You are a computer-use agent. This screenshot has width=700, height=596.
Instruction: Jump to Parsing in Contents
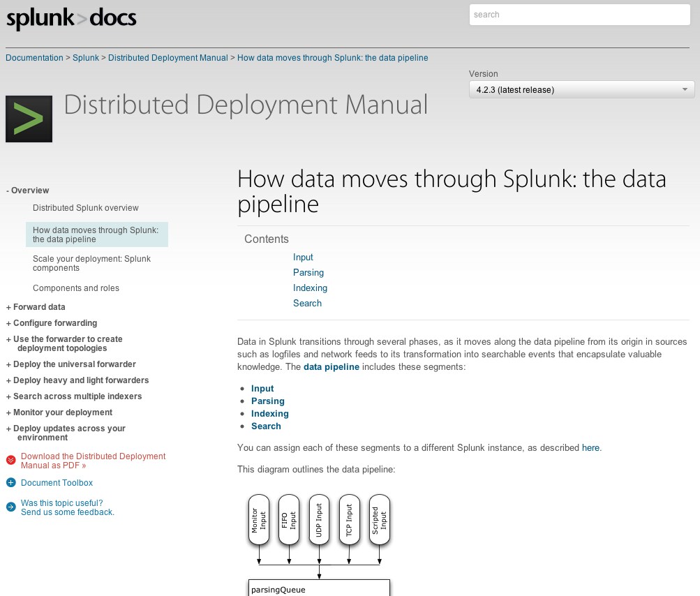tap(308, 272)
